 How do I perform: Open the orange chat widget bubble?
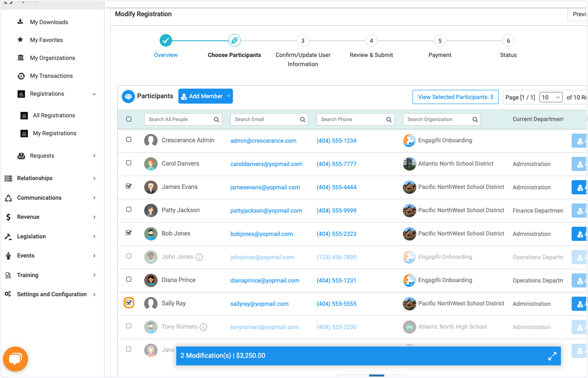point(15,359)
